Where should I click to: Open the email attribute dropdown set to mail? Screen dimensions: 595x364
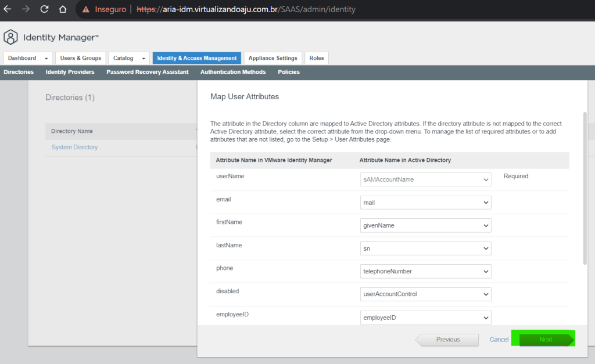click(x=425, y=203)
